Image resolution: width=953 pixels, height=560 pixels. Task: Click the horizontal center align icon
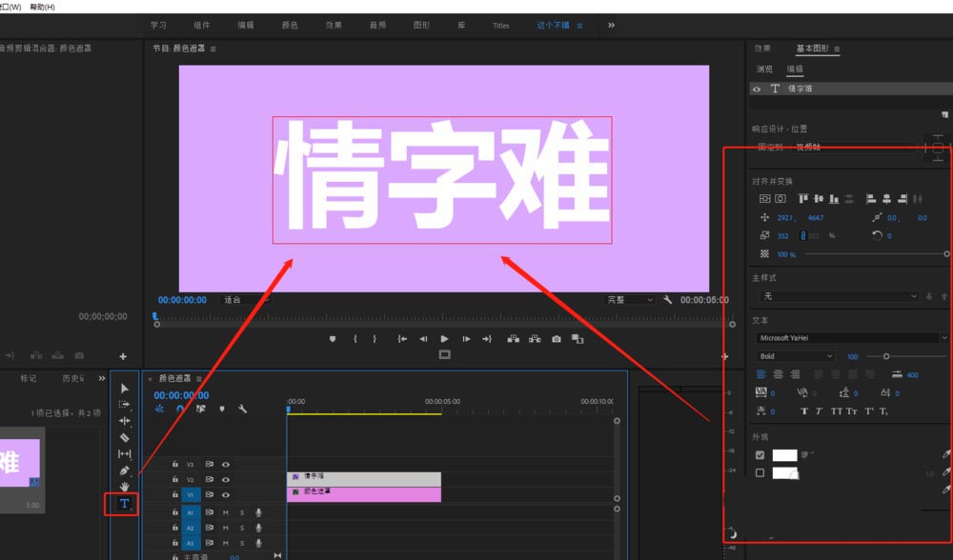[884, 198]
